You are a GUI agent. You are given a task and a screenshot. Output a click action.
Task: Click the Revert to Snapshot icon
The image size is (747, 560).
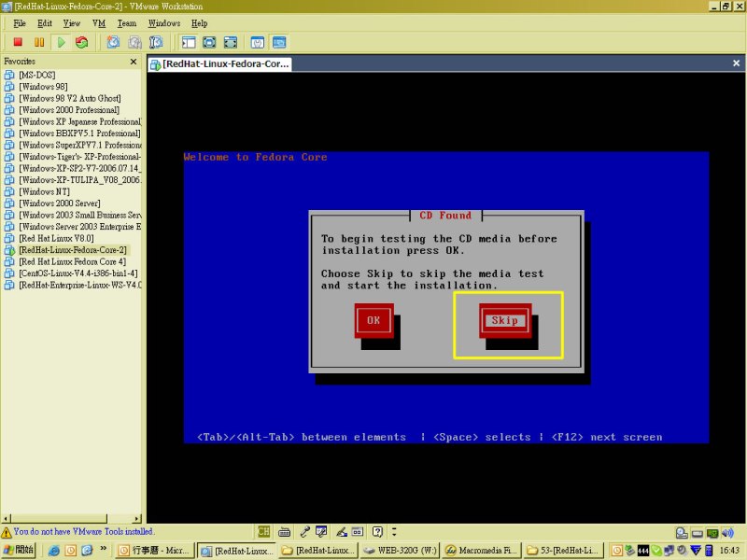(x=134, y=42)
